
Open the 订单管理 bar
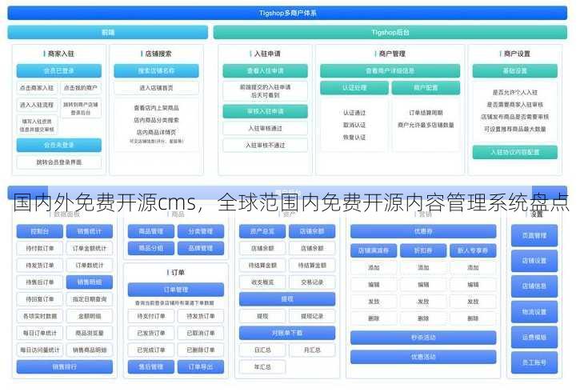click(176, 290)
